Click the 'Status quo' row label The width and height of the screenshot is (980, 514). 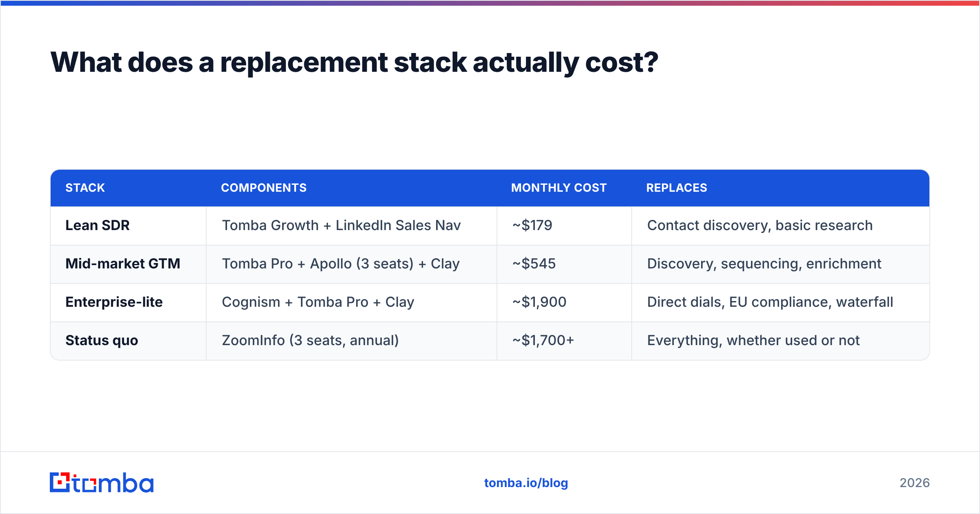[x=102, y=340]
